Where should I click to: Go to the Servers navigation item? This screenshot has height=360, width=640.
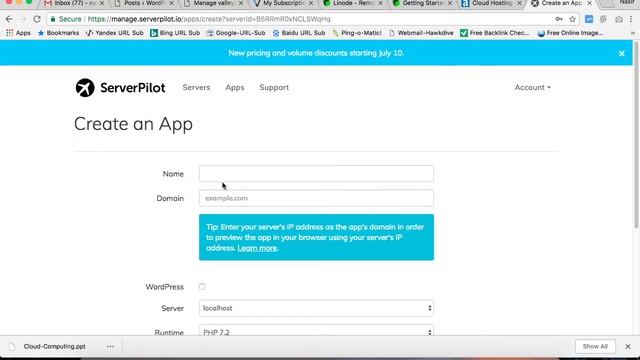(196, 87)
